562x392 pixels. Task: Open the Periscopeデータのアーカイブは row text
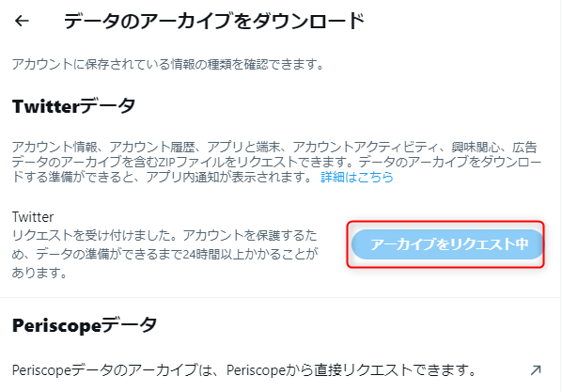click(x=243, y=369)
